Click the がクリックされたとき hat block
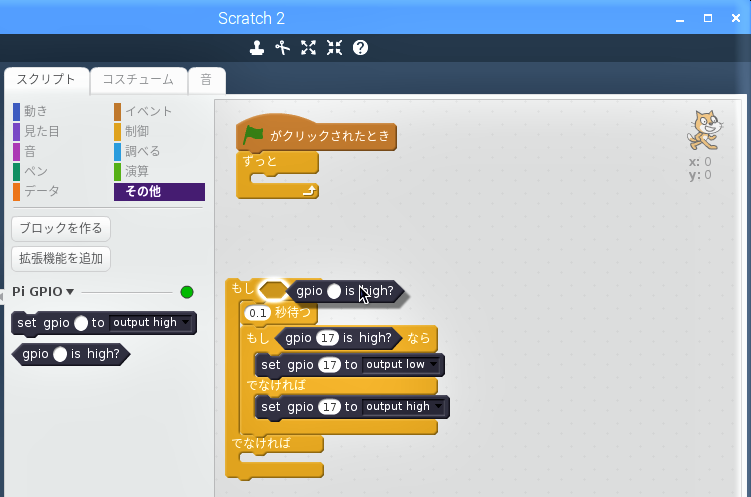 coord(316,136)
